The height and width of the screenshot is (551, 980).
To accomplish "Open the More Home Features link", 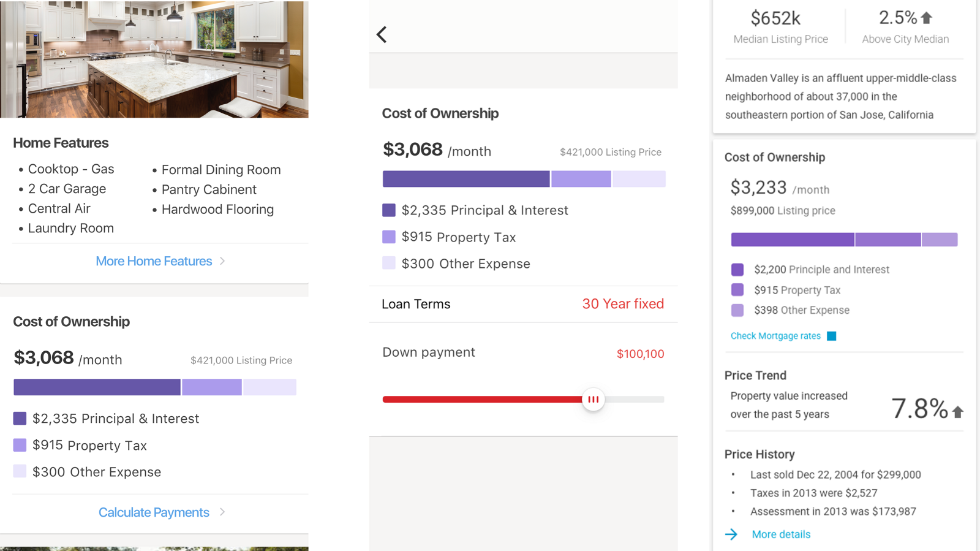I will pos(154,261).
